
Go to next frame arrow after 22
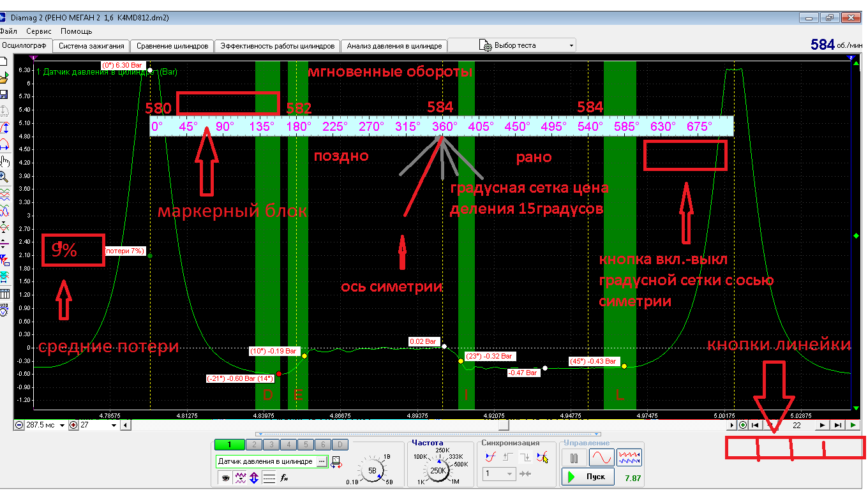tap(822, 425)
